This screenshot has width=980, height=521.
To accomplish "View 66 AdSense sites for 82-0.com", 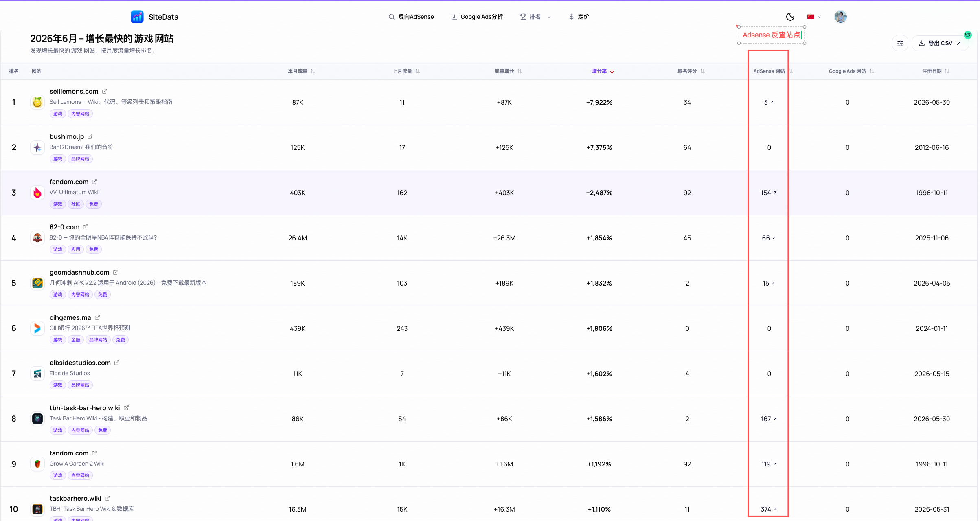I will tap(769, 238).
